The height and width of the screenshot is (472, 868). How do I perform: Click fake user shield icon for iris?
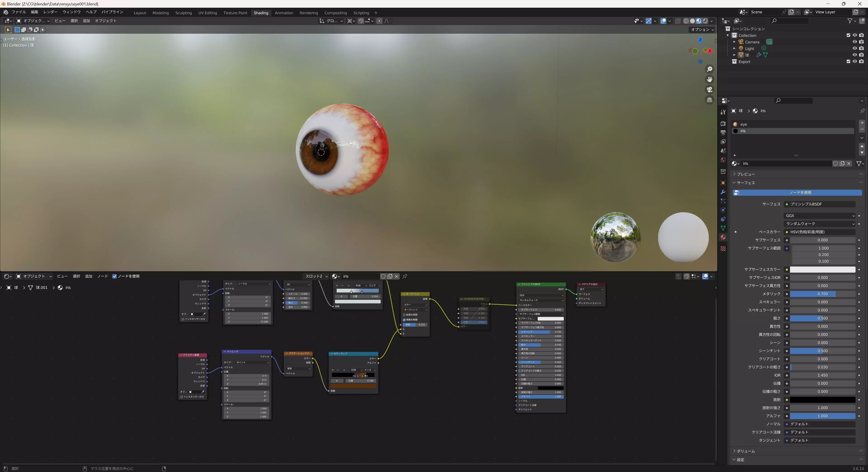coord(836,163)
